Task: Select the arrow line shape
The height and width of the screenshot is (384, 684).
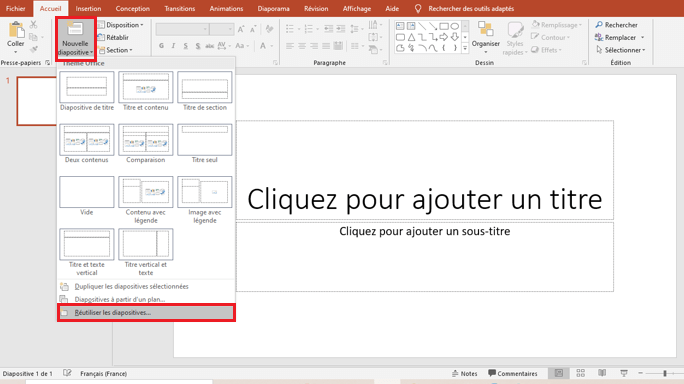Action: coord(433,26)
